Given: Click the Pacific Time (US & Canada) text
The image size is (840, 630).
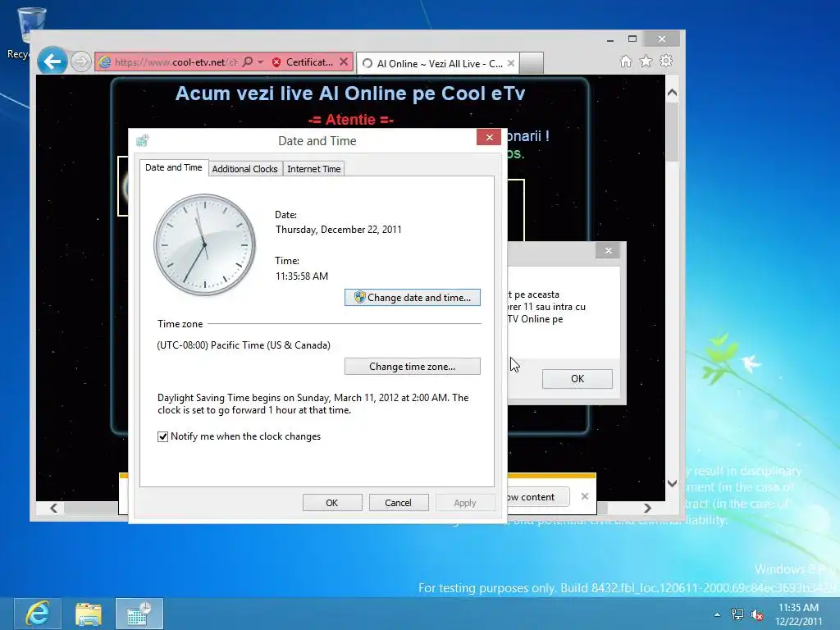Looking at the screenshot, I should click(x=244, y=345).
